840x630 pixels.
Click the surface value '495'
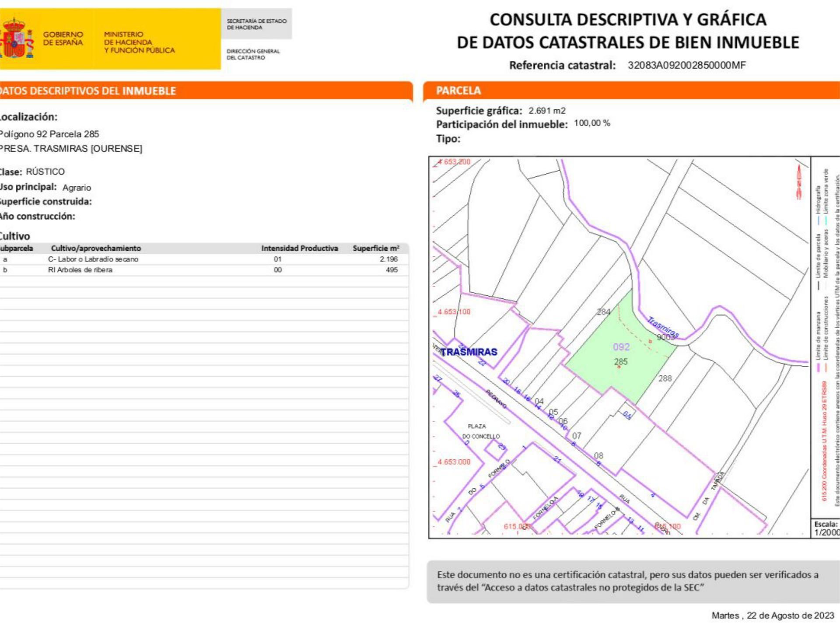pos(392,270)
